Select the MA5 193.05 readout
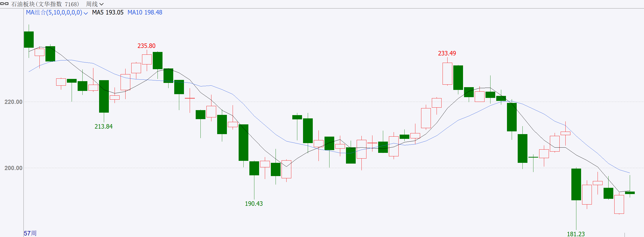Screen dimensions: 644x237 [x=108, y=12]
